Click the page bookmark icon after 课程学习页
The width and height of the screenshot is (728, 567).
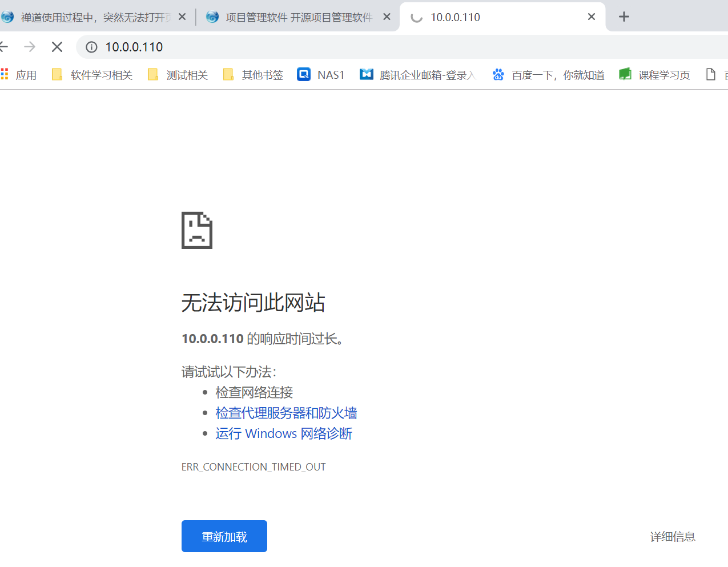(x=711, y=74)
